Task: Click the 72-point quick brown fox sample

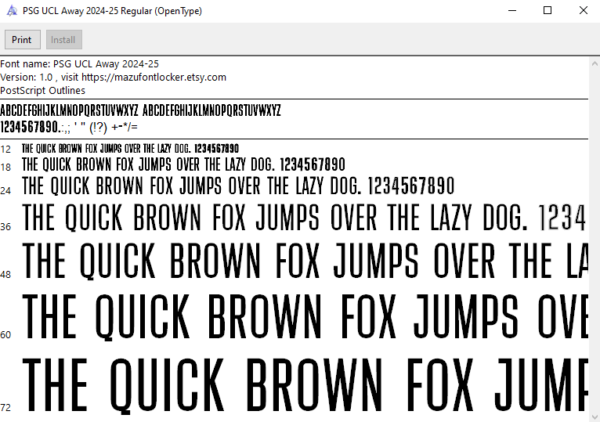Action: coord(305,386)
